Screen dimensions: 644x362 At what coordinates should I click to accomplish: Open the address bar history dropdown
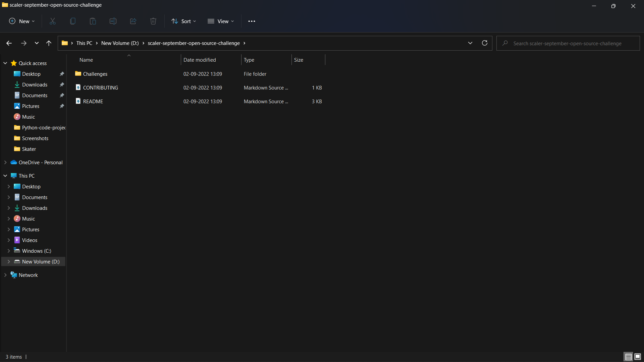[470, 43]
